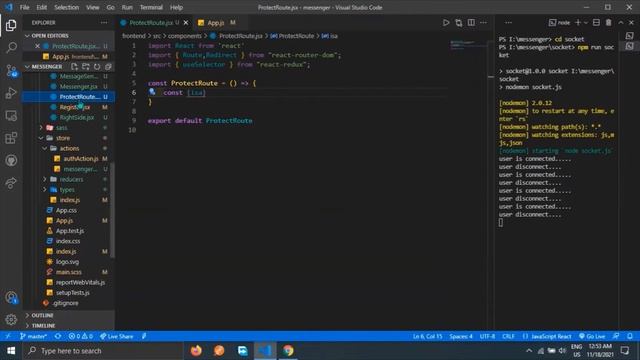Click Windows search box on taskbar

click(103, 351)
